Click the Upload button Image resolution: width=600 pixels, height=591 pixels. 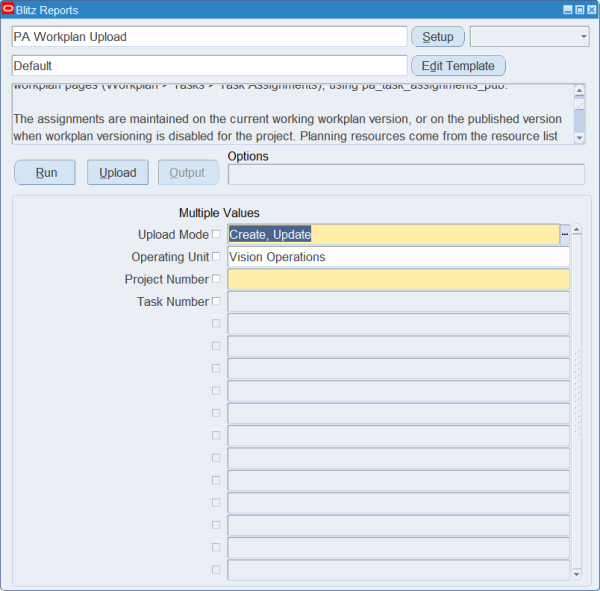pos(118,173)
